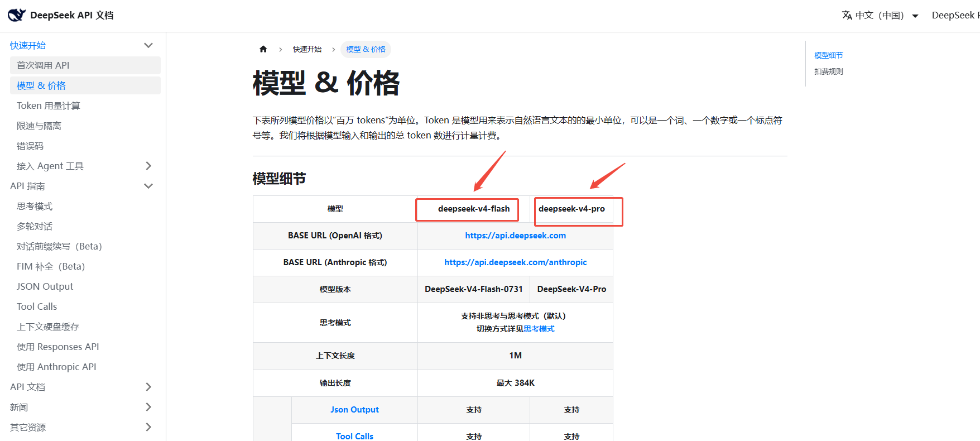Open 对话前缀续写（Beta） sidebar page
980x441 pixels.
(85, 246)
